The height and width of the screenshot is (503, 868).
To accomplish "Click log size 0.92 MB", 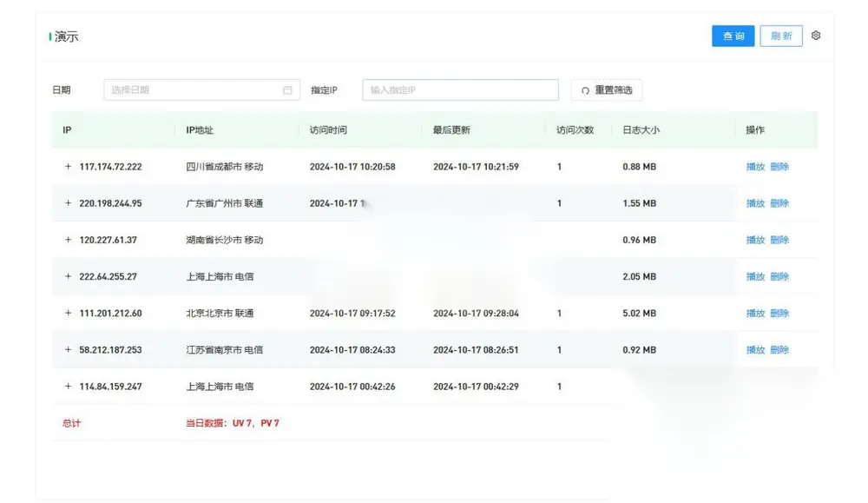I will point(640,349).
